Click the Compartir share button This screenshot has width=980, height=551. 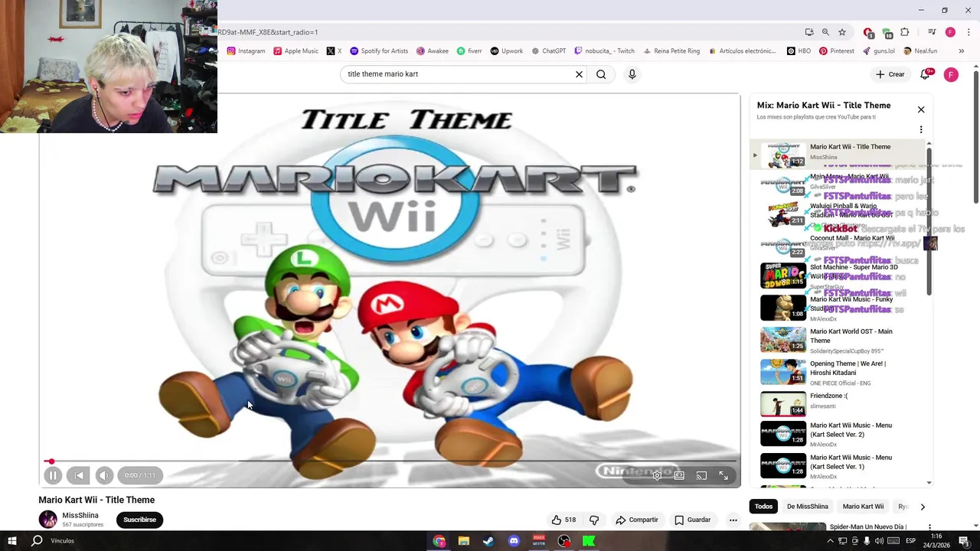(x=637, y=520)
